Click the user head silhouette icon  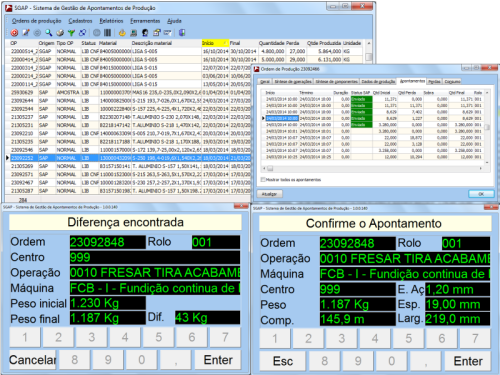click(145, 33)
